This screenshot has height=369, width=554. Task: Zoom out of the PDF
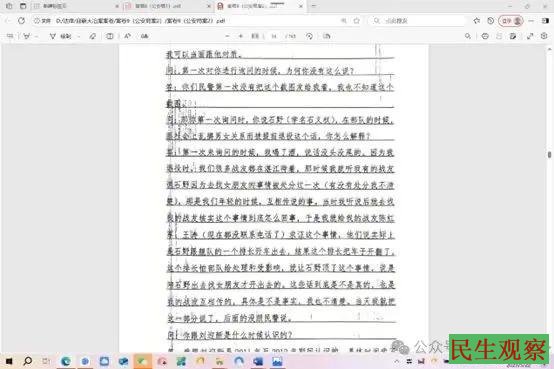pos(227,36)
